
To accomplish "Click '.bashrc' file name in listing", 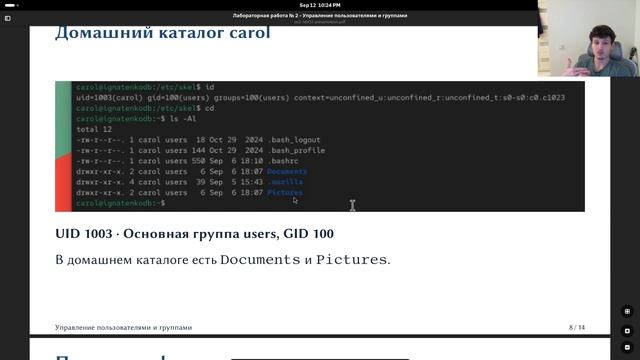I will [283, 161].
